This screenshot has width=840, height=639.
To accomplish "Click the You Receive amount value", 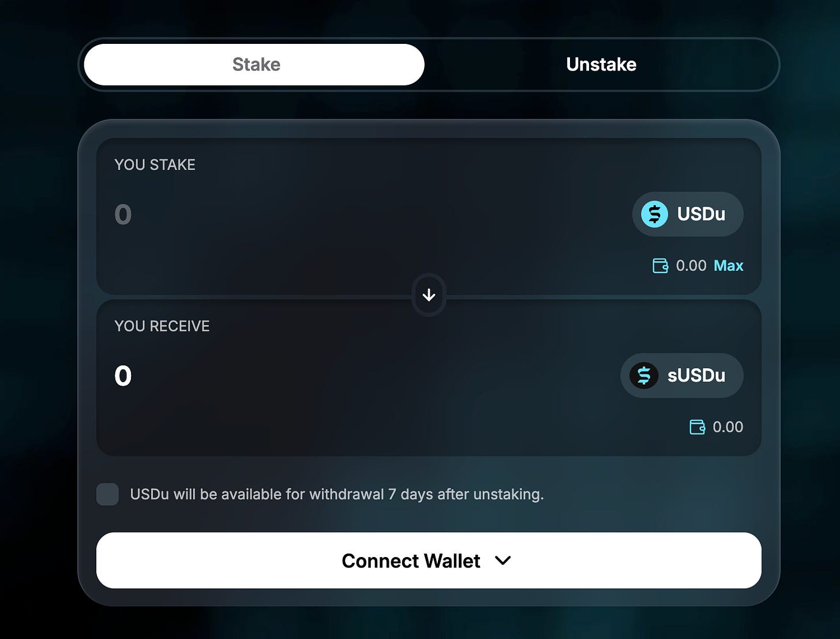I will 123,376.
